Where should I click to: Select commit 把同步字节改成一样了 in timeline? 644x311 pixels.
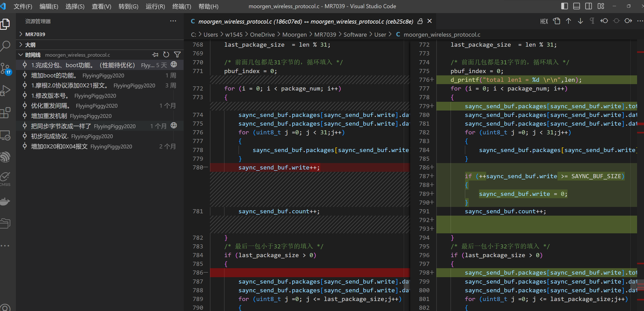click(x=100, y=126)
